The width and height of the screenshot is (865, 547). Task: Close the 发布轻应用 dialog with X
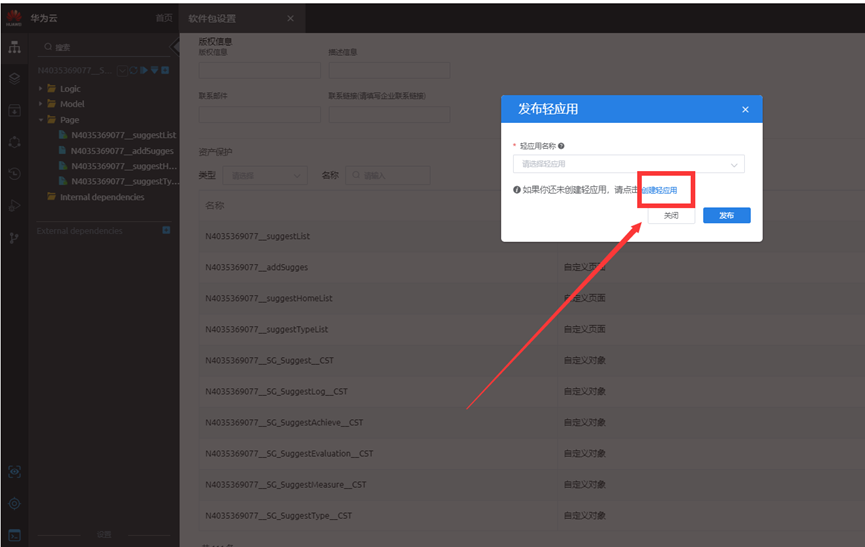[x=745, y=109]
